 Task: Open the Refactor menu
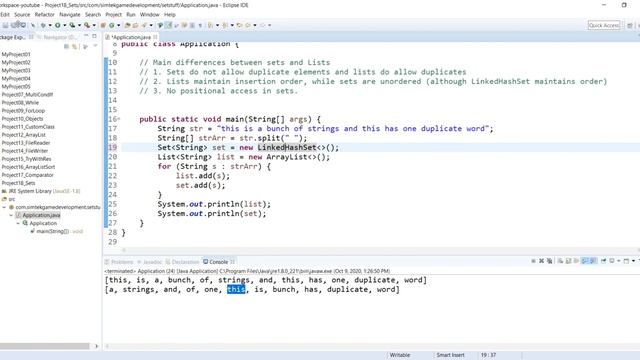pyautogui.click(x=44, y=14)
